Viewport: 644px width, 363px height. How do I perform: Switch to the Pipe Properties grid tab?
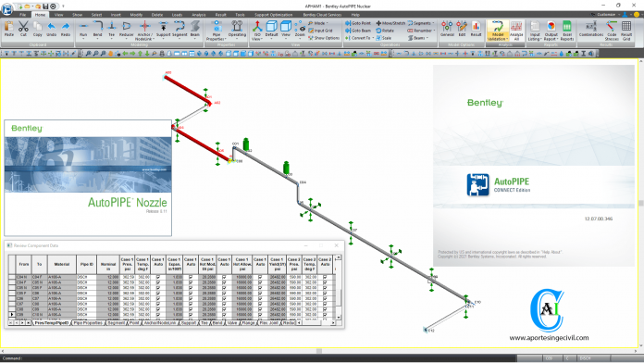88,323
